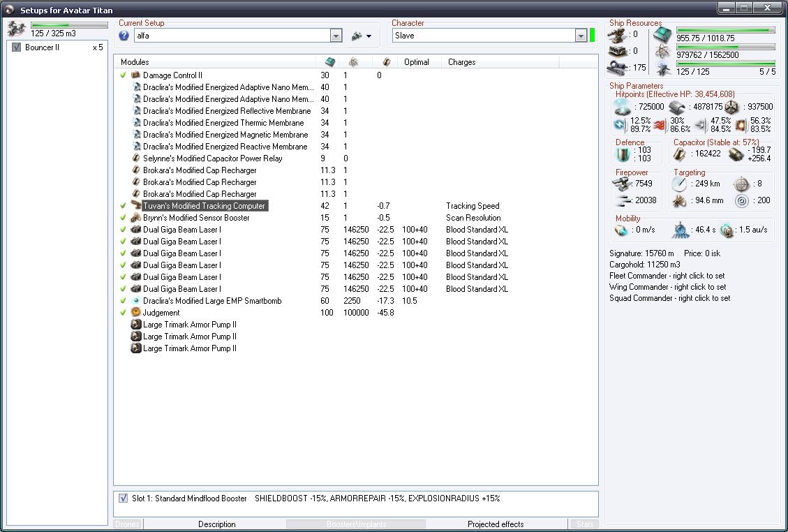Image resolution: width=788 pixels, height=532 pixels.
Task: Click the Damage Control II module icon
Action: coord(135,75)
